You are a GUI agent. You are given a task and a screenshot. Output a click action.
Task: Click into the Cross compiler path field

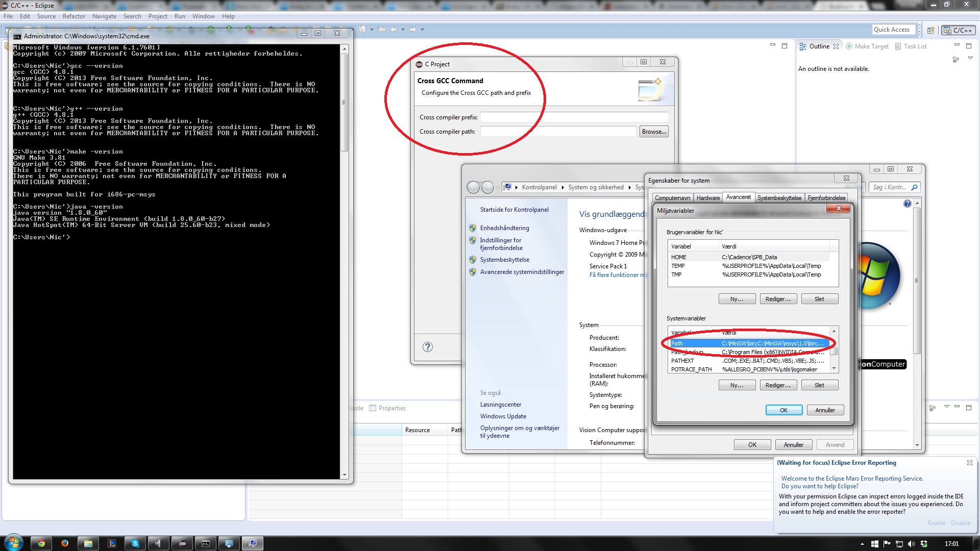pos(558,132)
